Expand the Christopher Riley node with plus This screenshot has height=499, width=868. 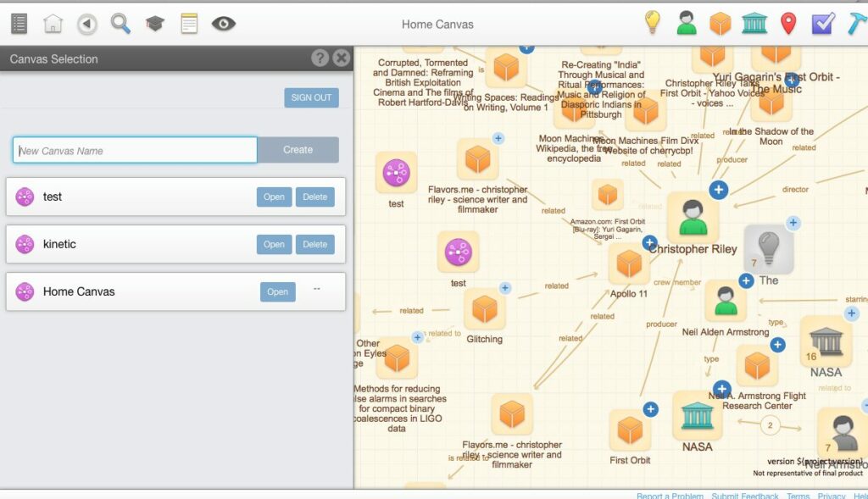[x=719, y=190]
